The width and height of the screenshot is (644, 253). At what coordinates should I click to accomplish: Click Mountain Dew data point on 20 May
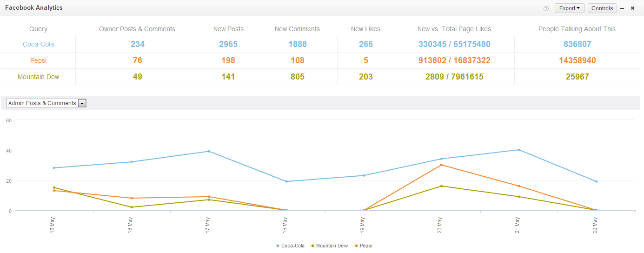click(441, 186)
